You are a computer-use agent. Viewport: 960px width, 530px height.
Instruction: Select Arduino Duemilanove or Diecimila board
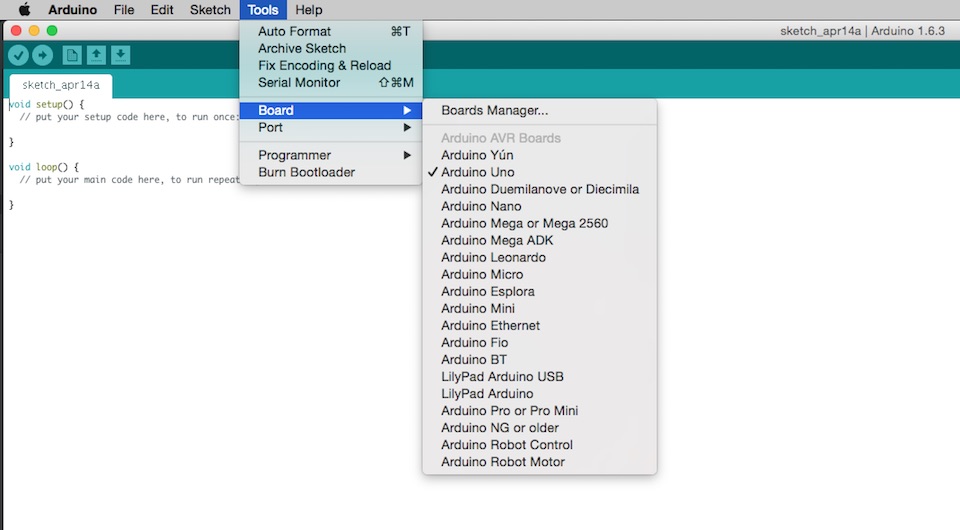[x=539, y=190]
